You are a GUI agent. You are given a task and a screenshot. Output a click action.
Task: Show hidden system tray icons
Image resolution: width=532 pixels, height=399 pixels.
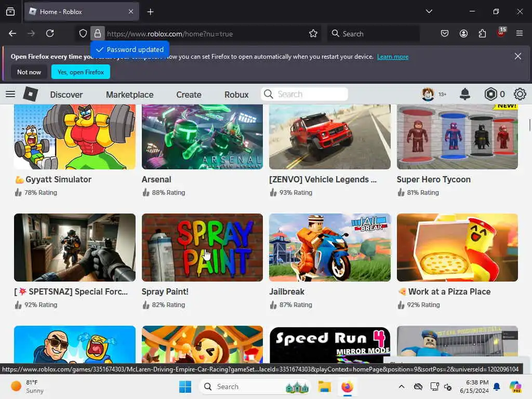click(x=402, y=387)
